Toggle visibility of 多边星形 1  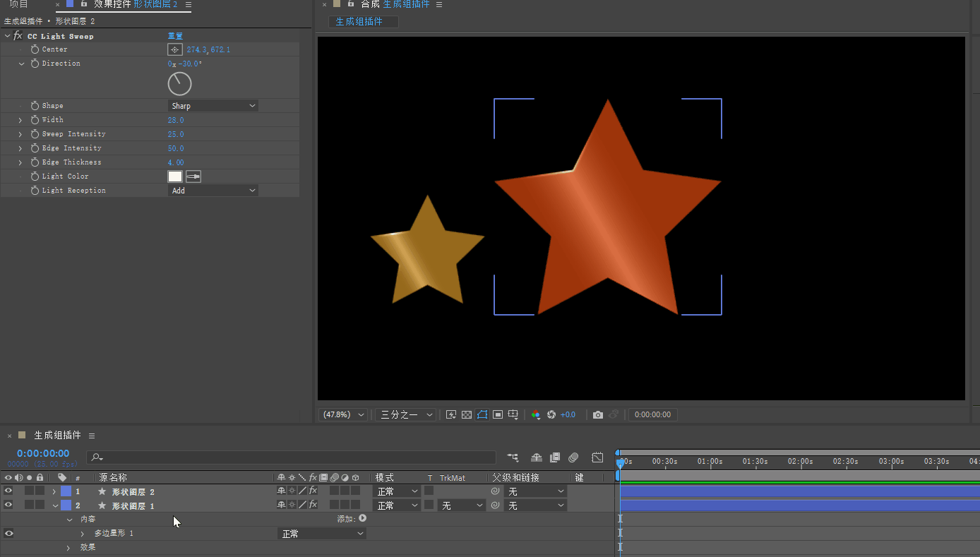point(8,534)
